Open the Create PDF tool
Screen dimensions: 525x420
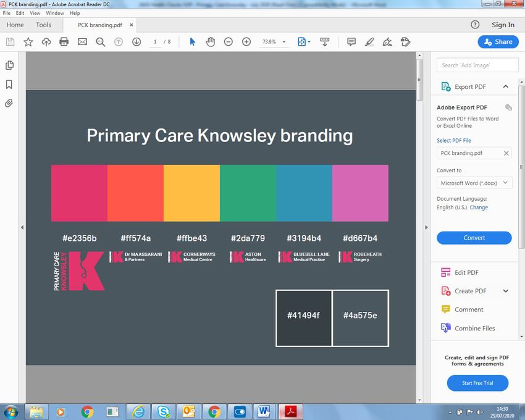(x=464, y=291)
